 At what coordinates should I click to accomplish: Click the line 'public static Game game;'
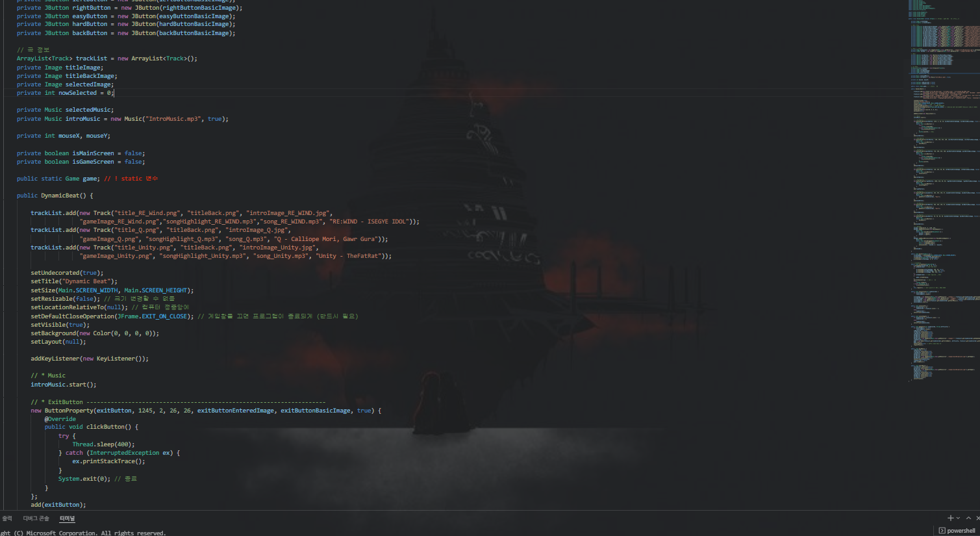pos(58,179)
